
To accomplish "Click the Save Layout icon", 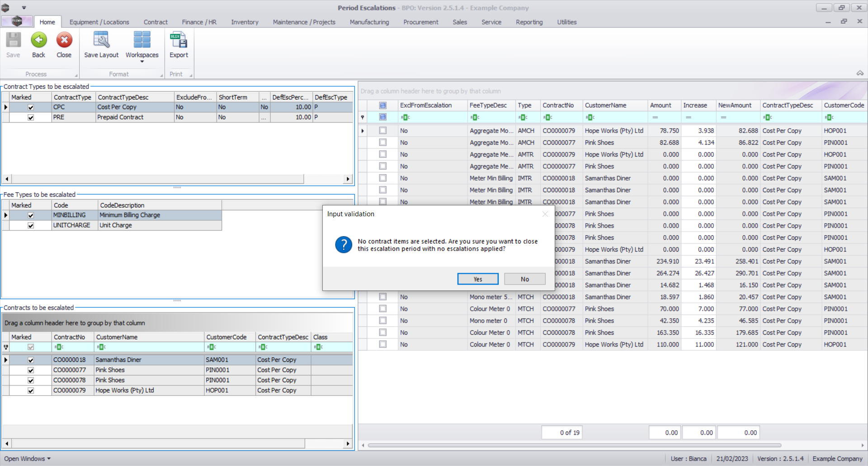I will click(101, 41).
